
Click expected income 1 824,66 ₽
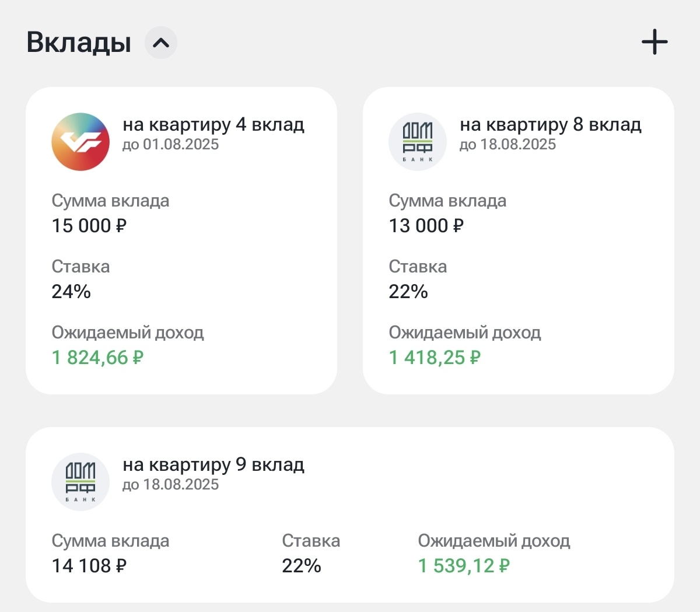97,358
